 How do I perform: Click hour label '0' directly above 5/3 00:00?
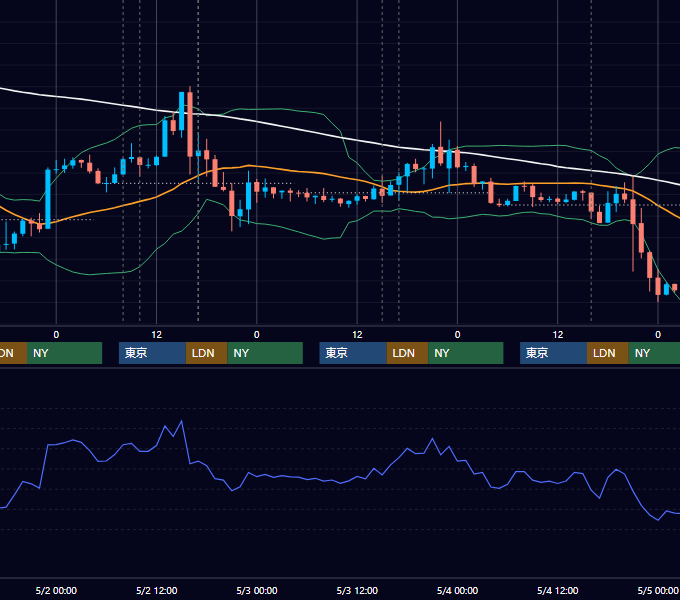coord(257,335)
